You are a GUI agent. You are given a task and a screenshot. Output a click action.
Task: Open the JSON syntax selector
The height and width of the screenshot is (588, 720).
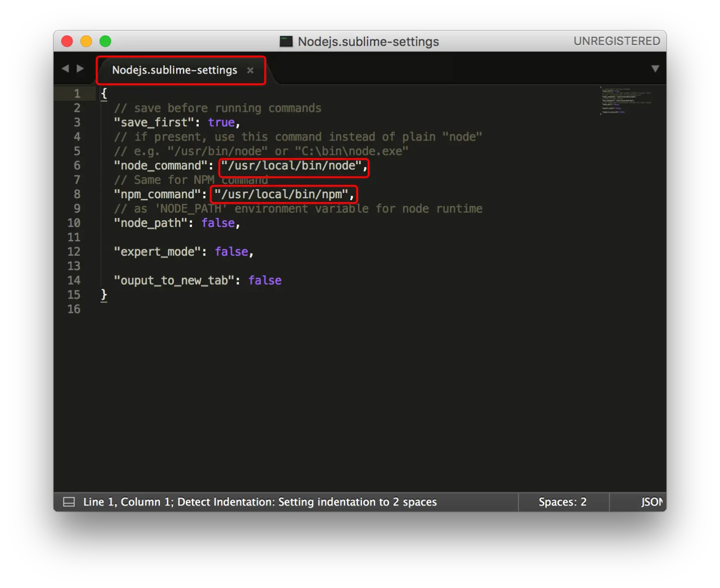pos(652,502)
